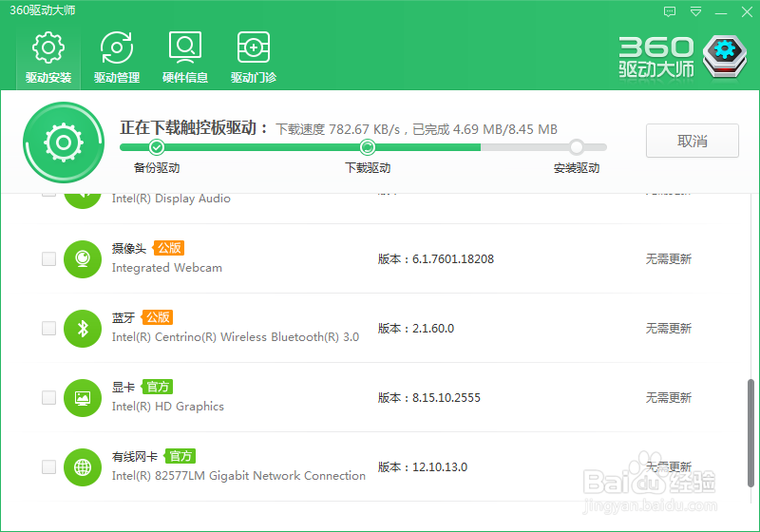Click the 360驱动大师 logo icon

(725, 56)
